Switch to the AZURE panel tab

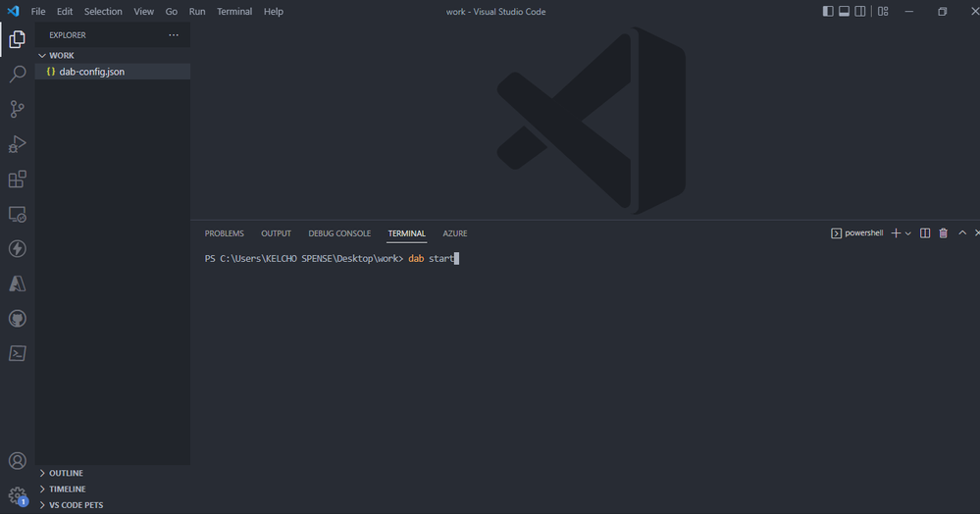455,233
